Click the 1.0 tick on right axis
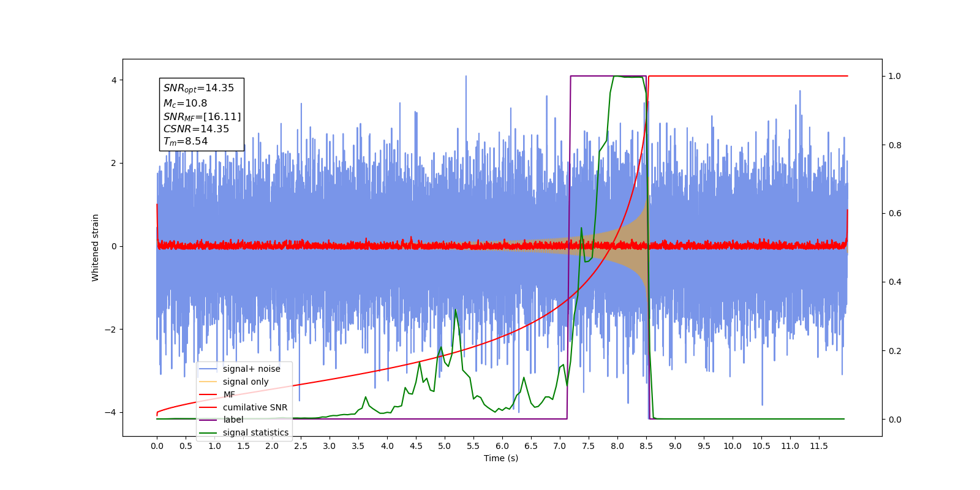Screen dimensions: 980x490 (x=895, y=77)
